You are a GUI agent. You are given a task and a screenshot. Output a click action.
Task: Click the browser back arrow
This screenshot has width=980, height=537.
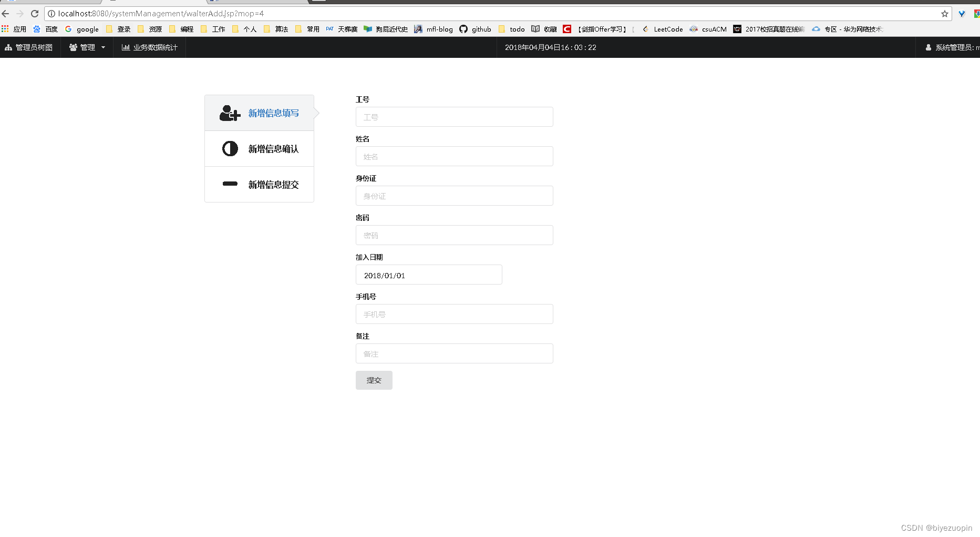tap(5, 14)
